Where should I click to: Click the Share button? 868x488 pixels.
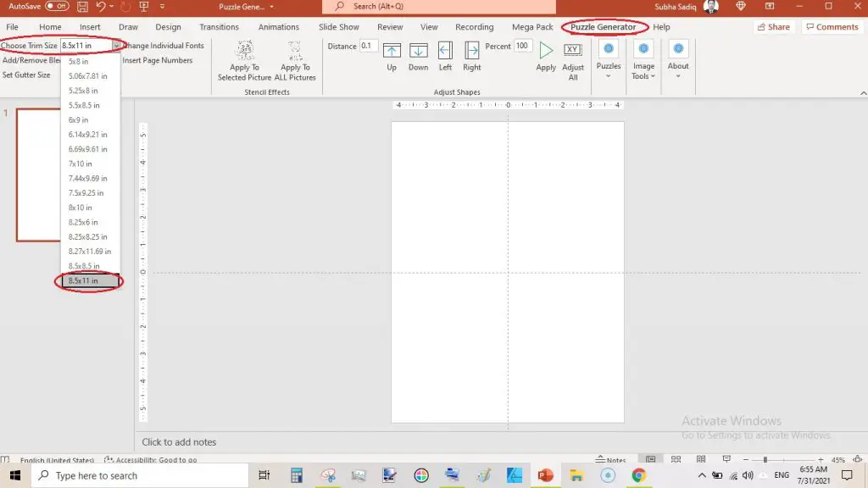point(773,26)
